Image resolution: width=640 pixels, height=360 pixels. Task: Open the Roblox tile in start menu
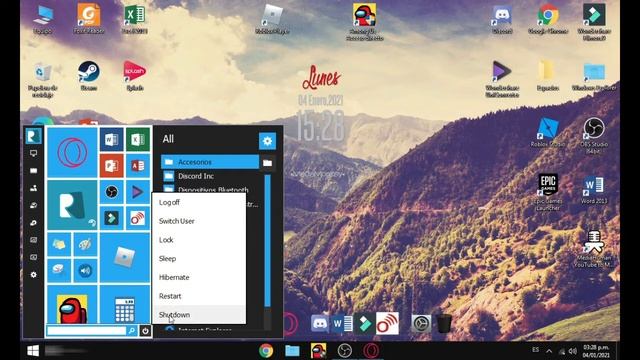pyautogui.click(x=124, y=258)
